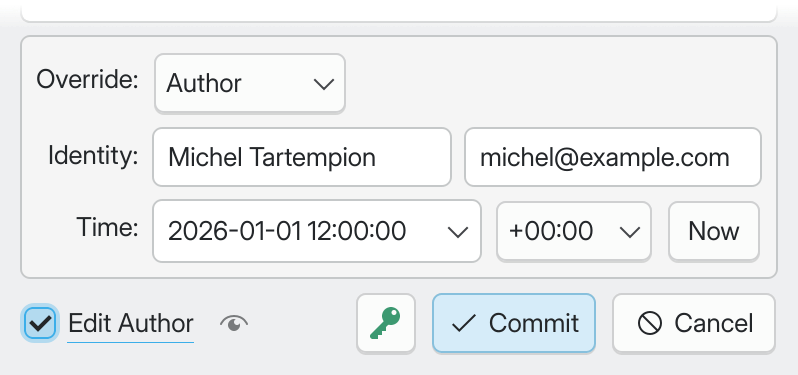This screenshot has width=798, height=375.
Task: Click the checkmark icon on the Commit button
Action: coord(463,323)
